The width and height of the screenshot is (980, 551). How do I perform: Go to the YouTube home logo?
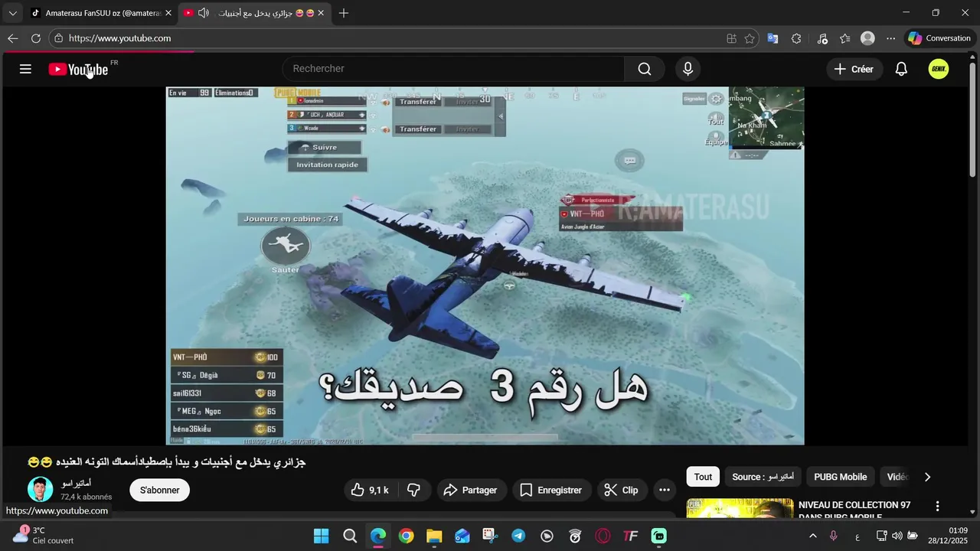point(79,70)
